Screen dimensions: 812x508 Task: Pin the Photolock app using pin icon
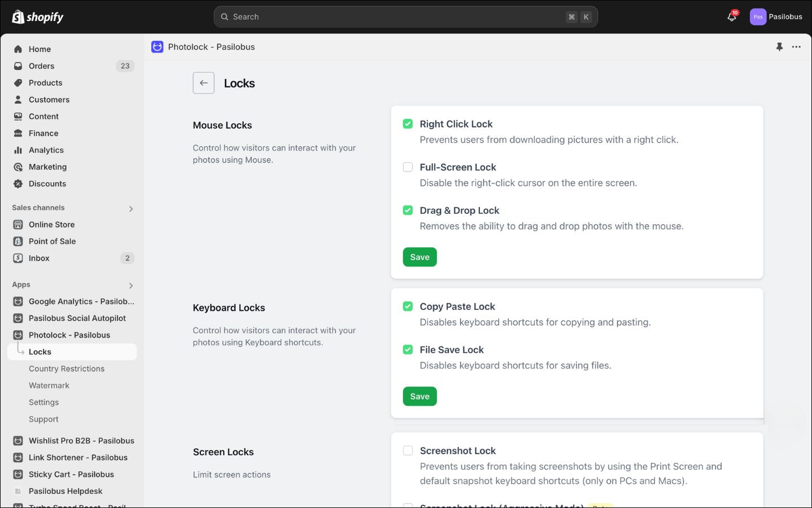pyautogui.click(x=779, y=47)
